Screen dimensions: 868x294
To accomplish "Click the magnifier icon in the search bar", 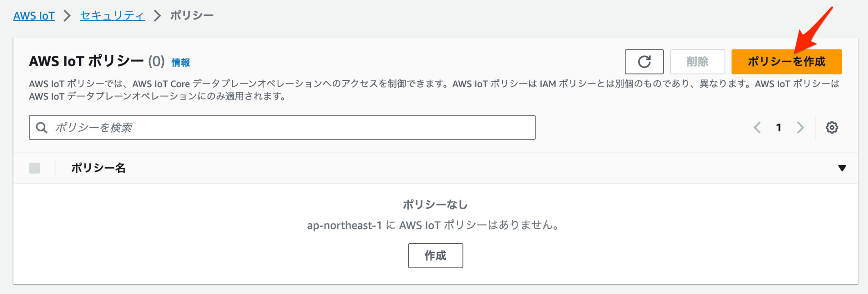I will coord(42,127).
